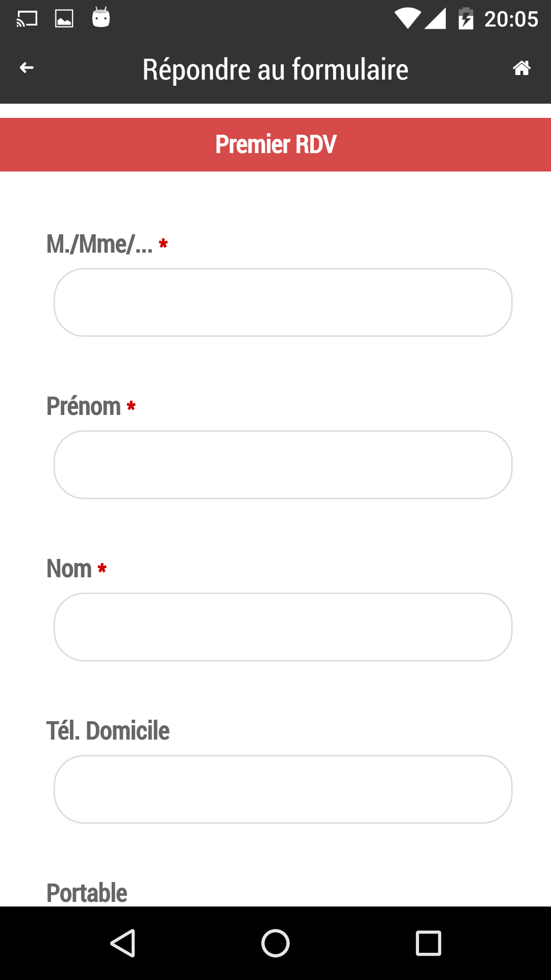
Task: Tap the back arrow icon
Action: [27, 68]
